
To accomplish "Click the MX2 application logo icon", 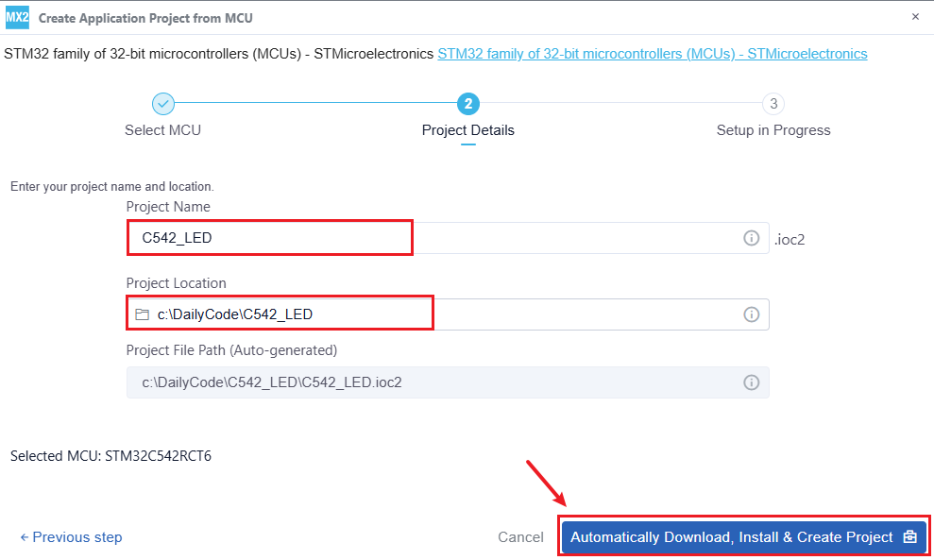I will pos(17,17).
